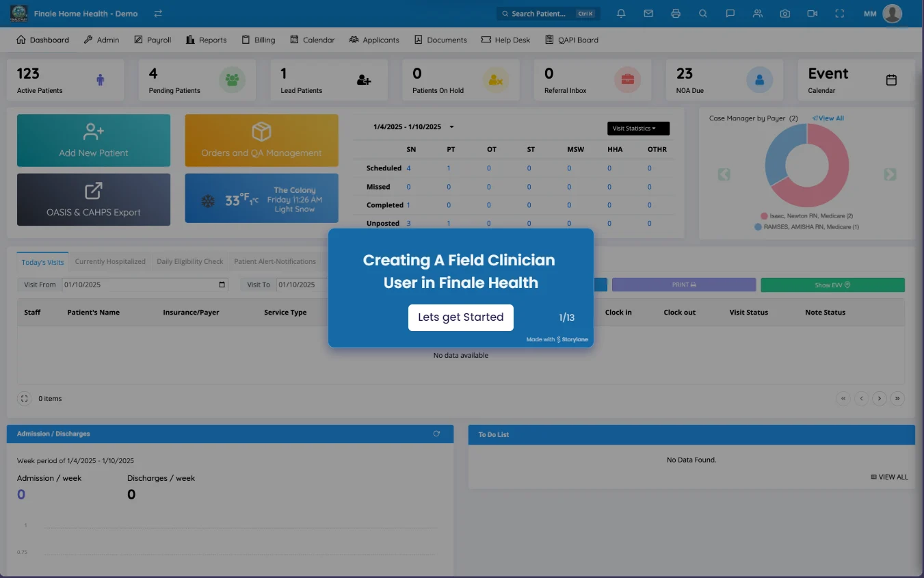Viewport: 924px width, 578px height.
Task: Click the Search Patient field
Action: pos(548,14)
